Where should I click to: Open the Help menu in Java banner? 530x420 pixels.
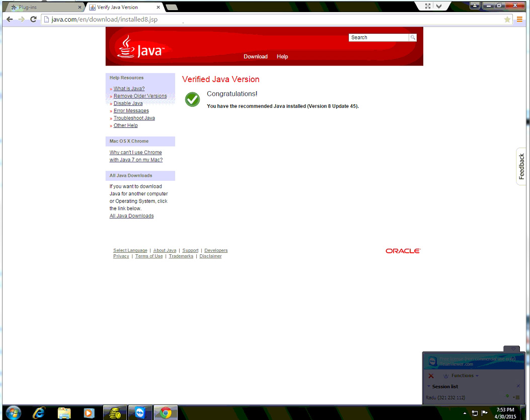[282, 56]
